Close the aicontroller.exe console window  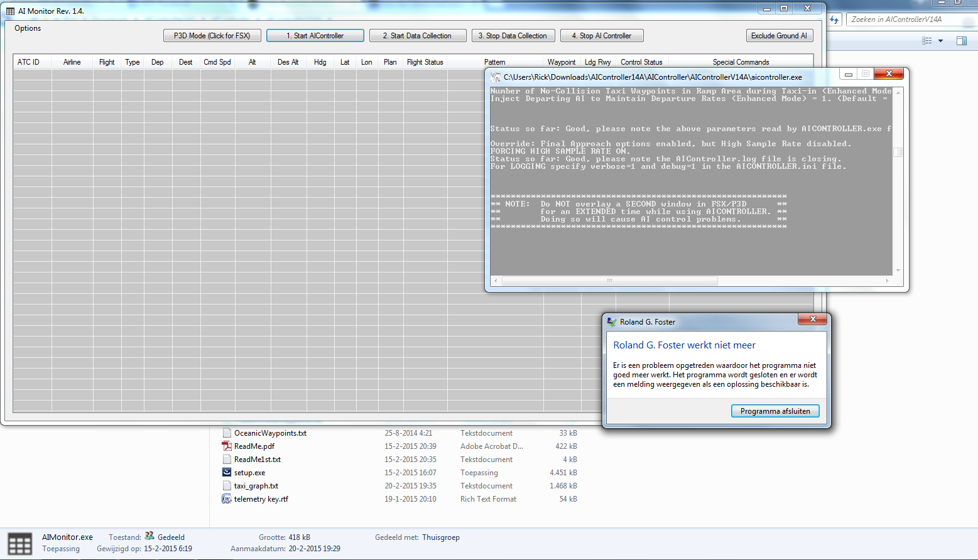[889, 74]
